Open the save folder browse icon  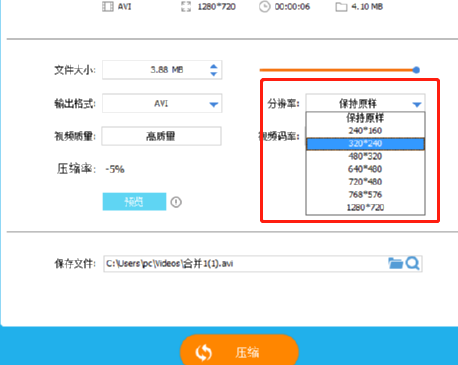[x=396, y=263]
